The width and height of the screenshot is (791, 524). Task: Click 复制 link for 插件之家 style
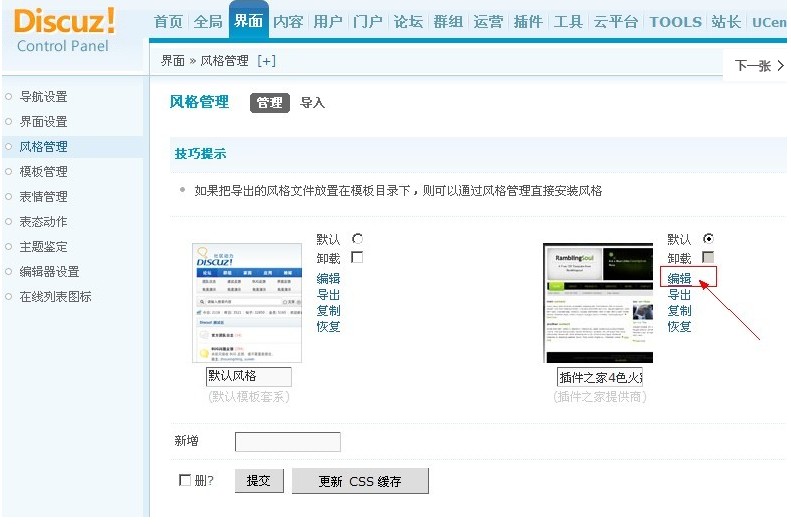coord(680,311)
